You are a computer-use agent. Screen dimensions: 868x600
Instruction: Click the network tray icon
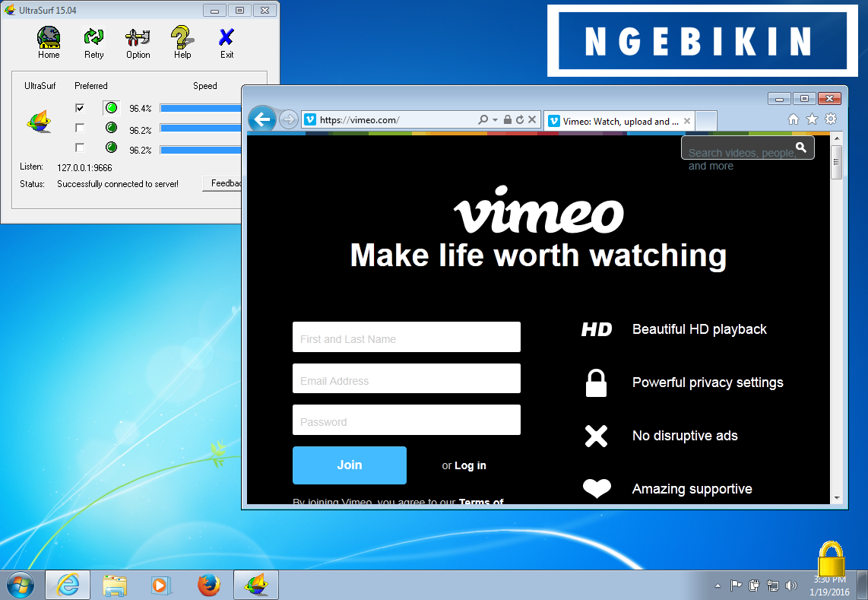(x=773, y=585)
